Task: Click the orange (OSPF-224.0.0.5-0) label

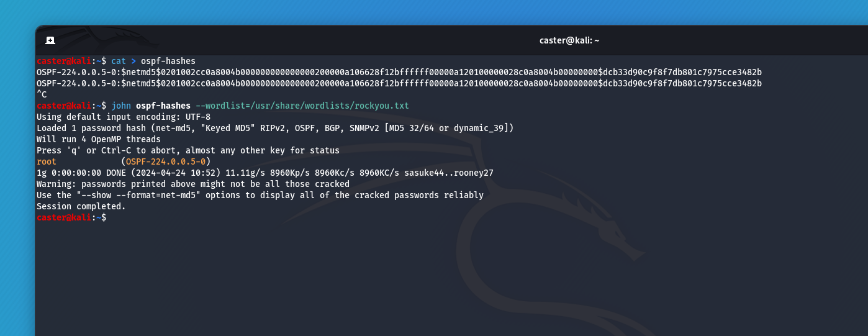Action: [x=166, y=161]
